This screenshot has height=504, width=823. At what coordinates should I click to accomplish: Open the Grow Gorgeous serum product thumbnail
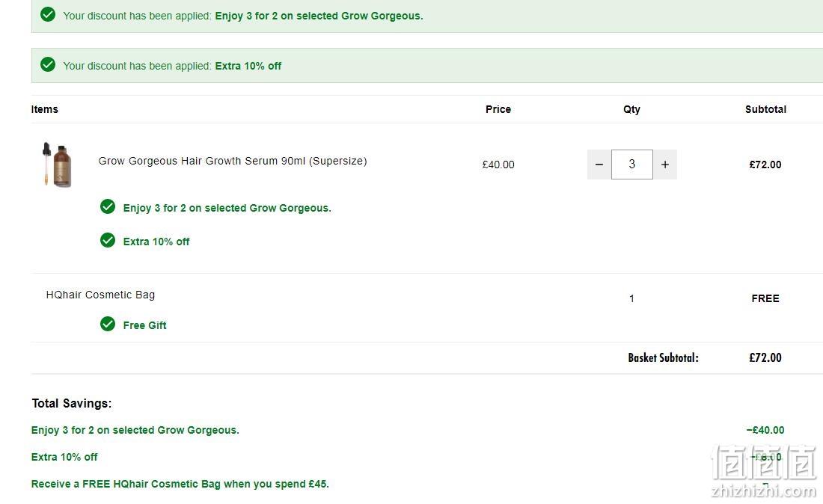57,165
